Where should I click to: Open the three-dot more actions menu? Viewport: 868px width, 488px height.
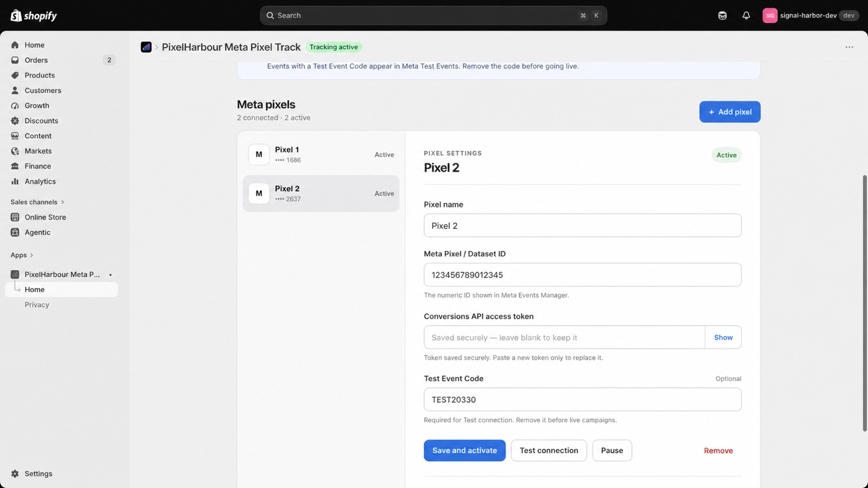pyautogui.click(x=849, y=47)
